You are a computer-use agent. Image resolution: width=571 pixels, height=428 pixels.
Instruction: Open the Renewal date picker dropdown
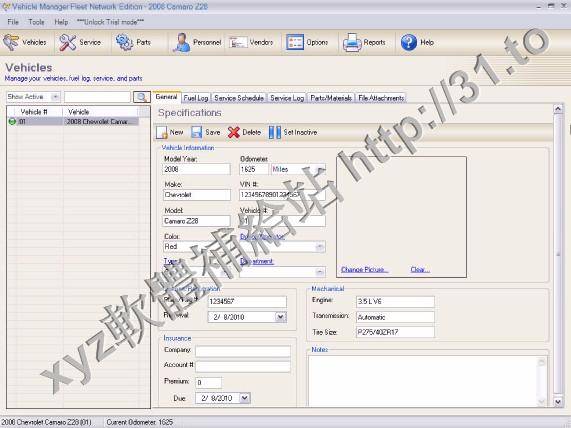(281, 317)
